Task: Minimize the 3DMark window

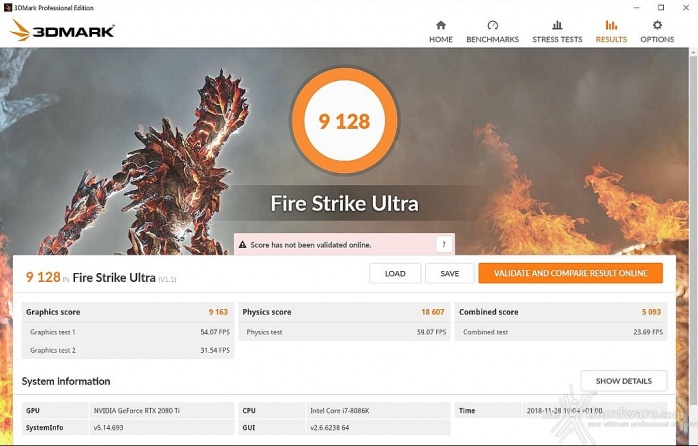Action: point(637,8)
